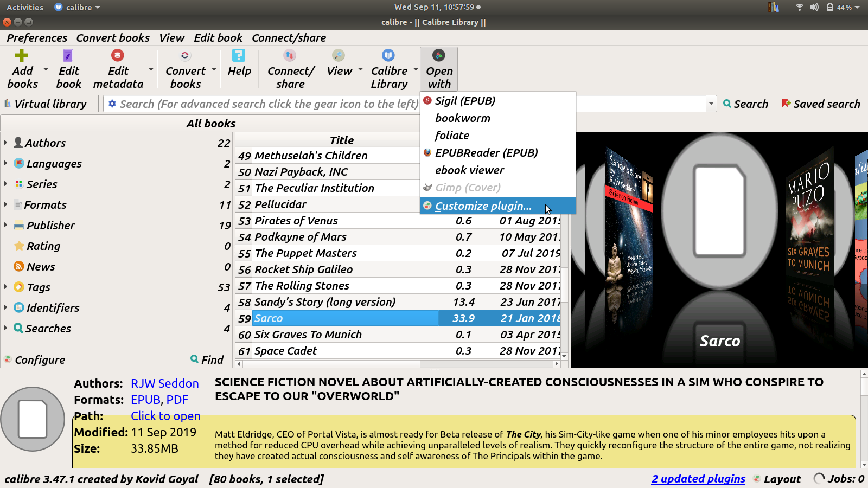This screenshot has height=488, width=868.
Task: Expand the View dropdown arrow
Action: [x=360, y=69]
